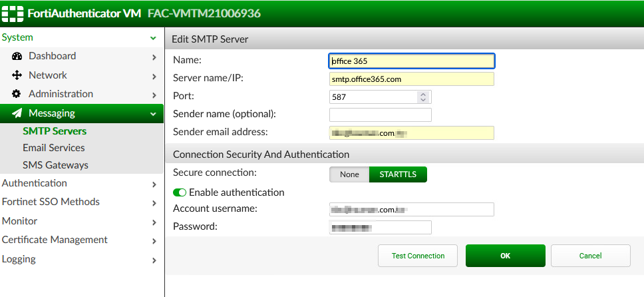Click the Sender name input field

[x=381, y=115]
